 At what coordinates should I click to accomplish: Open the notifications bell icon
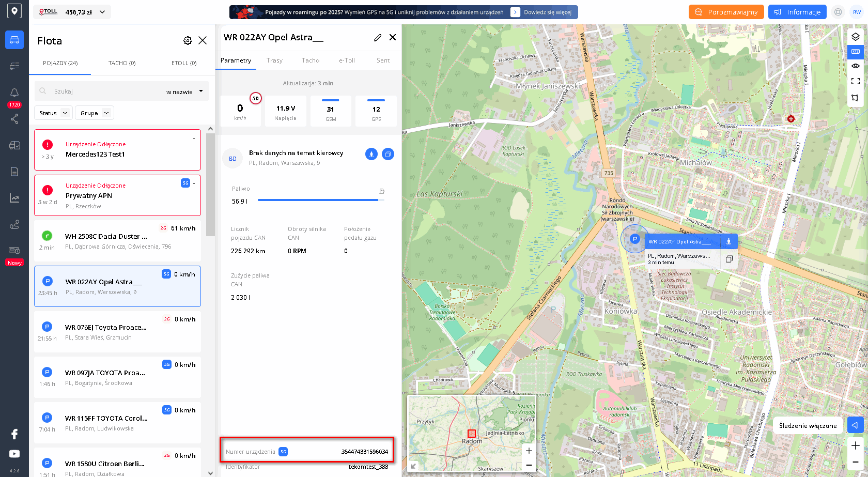pyautogui.click(x=14, y=93)
